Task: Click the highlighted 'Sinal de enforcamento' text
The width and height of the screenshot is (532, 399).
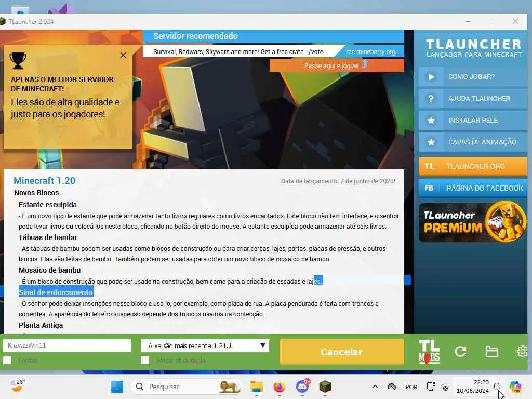Action: pos(56,292)
